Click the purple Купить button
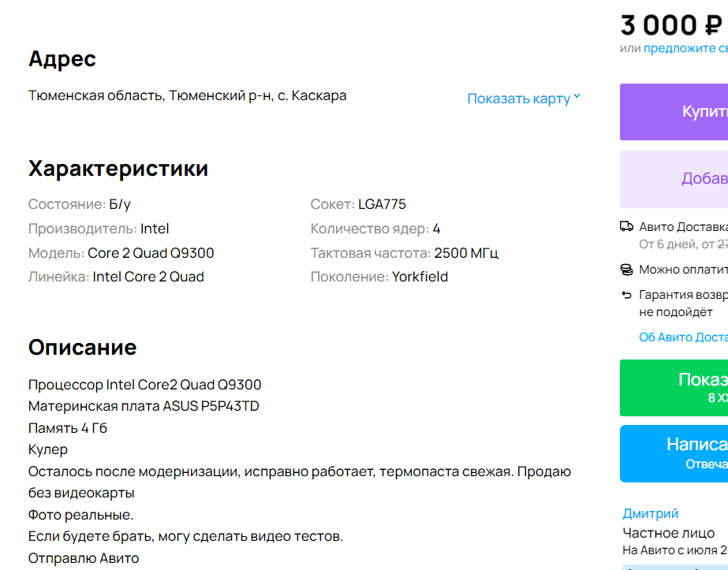728x570 pixels. [674, 112]
